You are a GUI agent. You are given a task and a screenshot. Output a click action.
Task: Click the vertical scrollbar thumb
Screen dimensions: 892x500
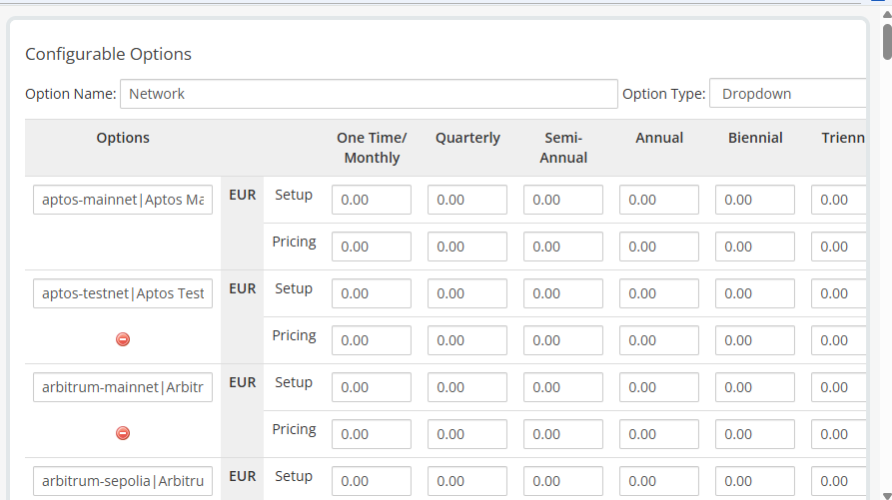(887, 41)
